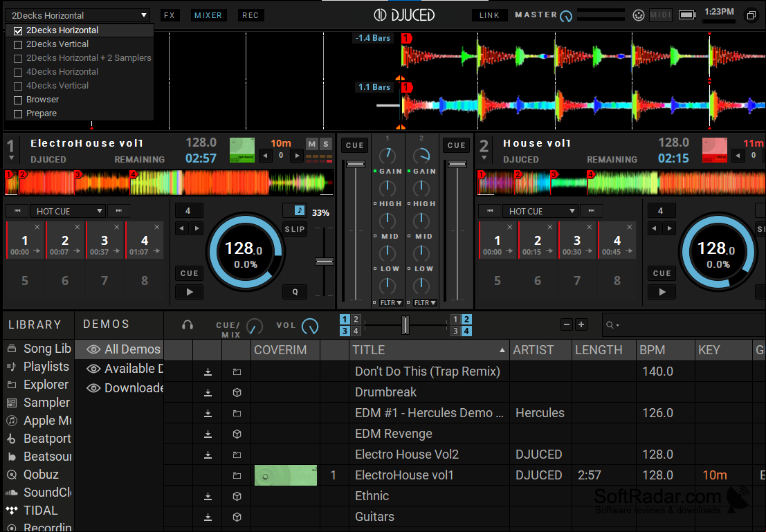766x532 pixels.
Task: Download Don't Do This (Trap Remix)
Action: [x=208, y=372]
